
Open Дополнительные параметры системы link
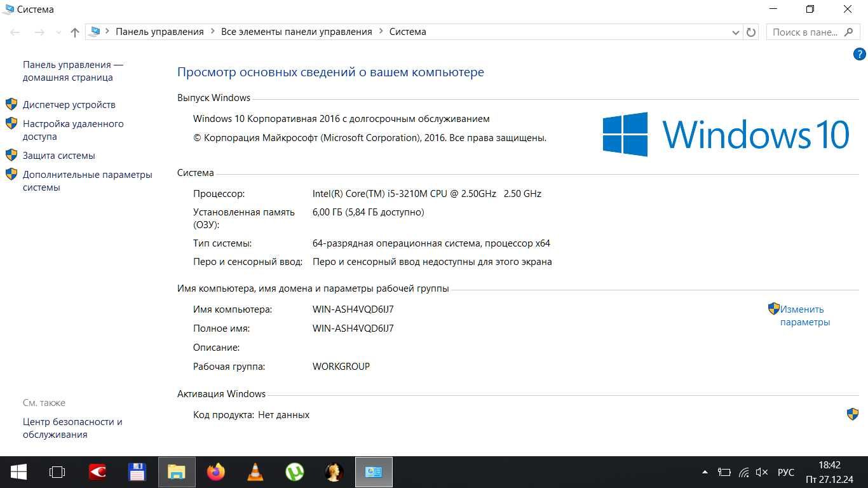click(88, 181)
